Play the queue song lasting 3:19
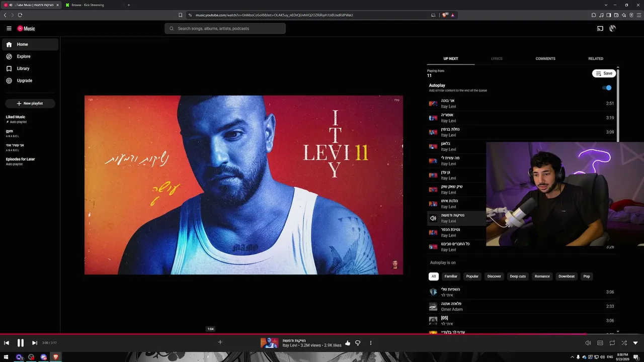Viewport: 644px width, 362px height. pyautogui.click(x=521, y=118)
